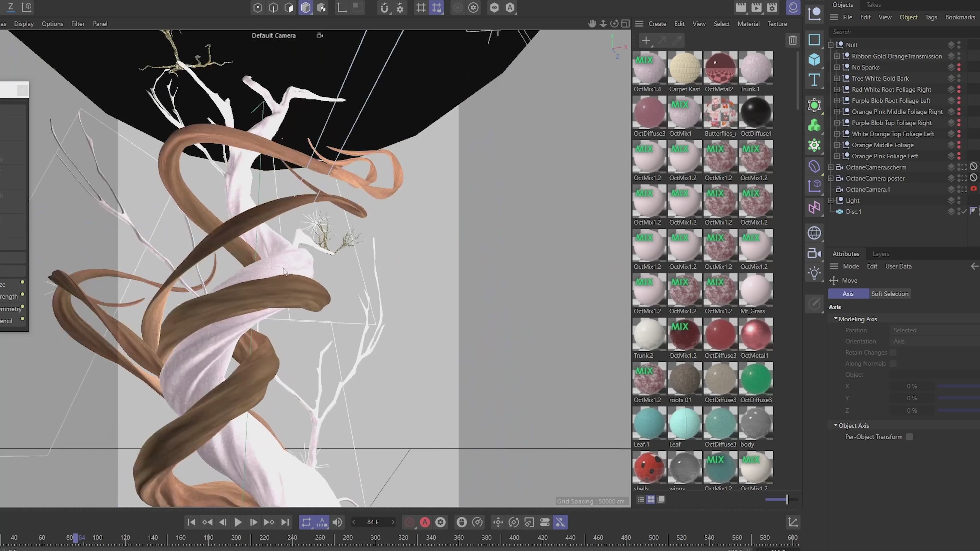The height and width of the screenshot is (551, 980).
Task: Click Mode in Attributes manager
Action: pos(851,266)
